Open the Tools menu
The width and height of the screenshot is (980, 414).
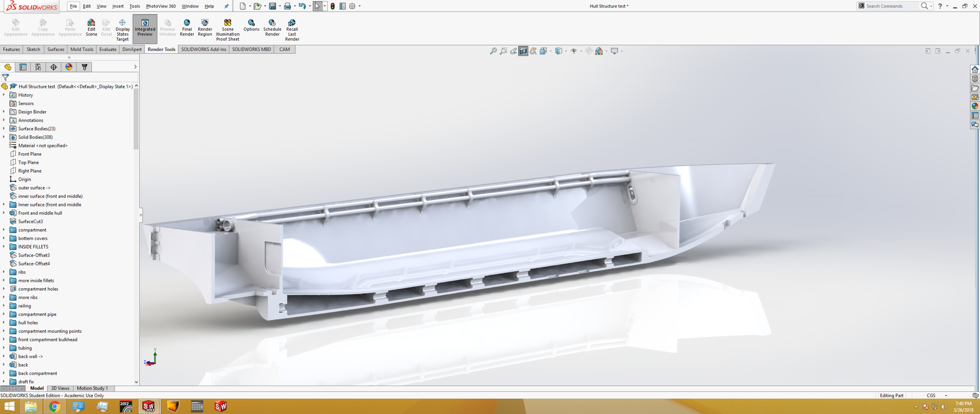point(134,6)
